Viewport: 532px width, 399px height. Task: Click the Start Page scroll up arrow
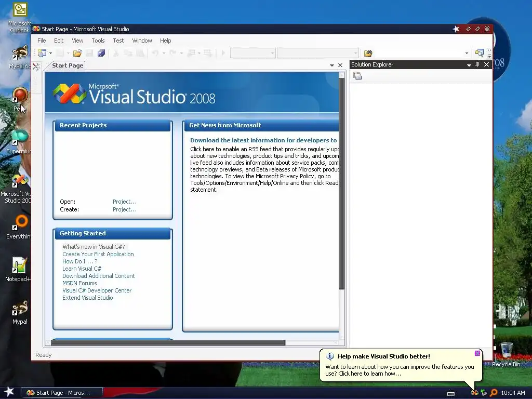coord(342,75)
